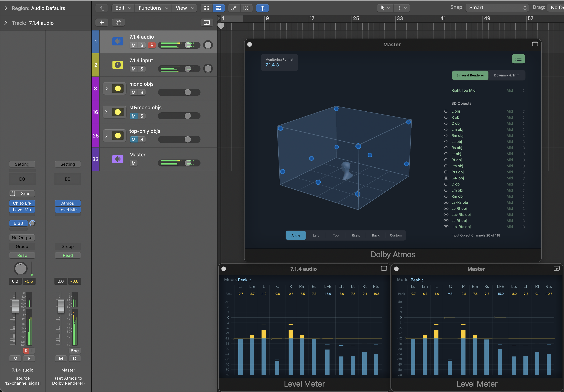Add a new track with the plus button

coord(101,23)
